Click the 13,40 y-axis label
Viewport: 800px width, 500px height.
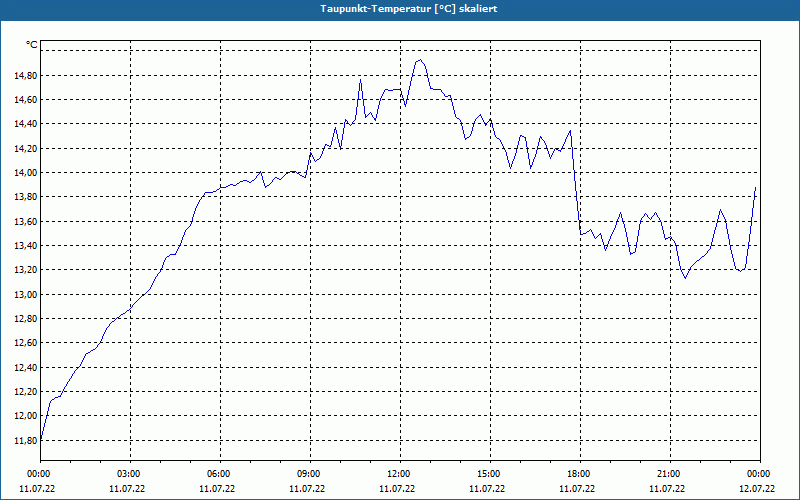(x=25, y=246)
